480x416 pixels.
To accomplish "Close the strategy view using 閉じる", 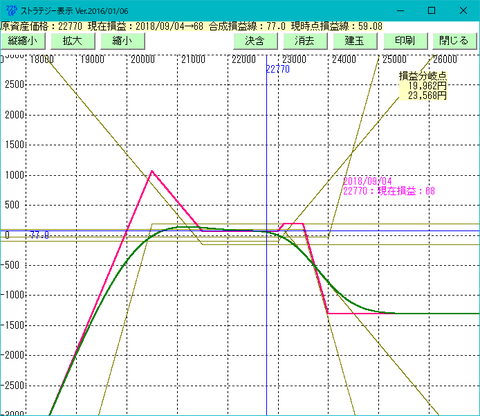I will [x=455, y=41].
